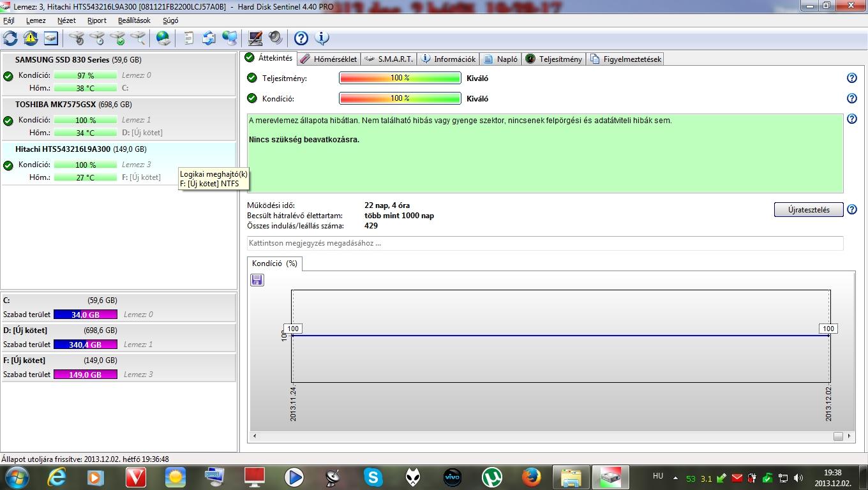
Task: Click the disk with stethoscope toolbar icon
Action: click(x=77, y=38)
